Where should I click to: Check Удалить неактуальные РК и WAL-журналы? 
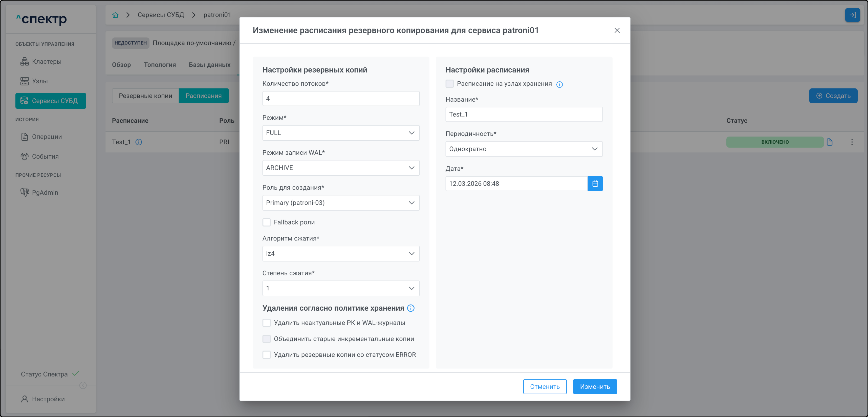click(266, 323)
